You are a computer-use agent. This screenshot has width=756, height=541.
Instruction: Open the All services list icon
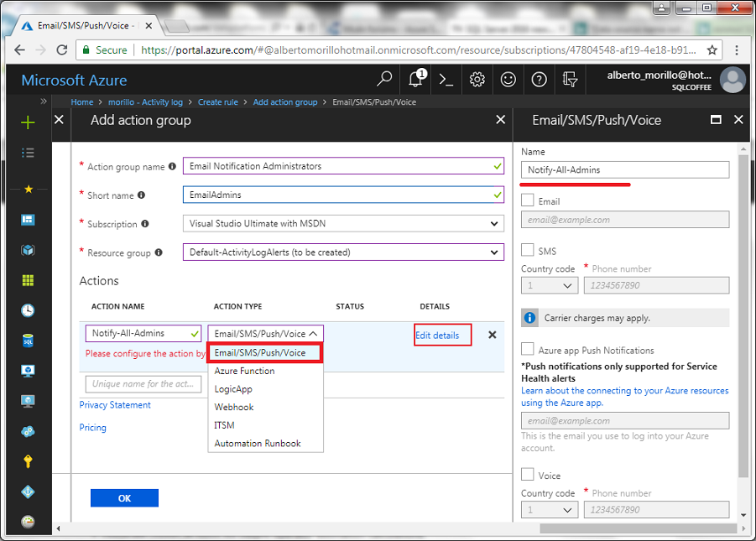(28, 153)
